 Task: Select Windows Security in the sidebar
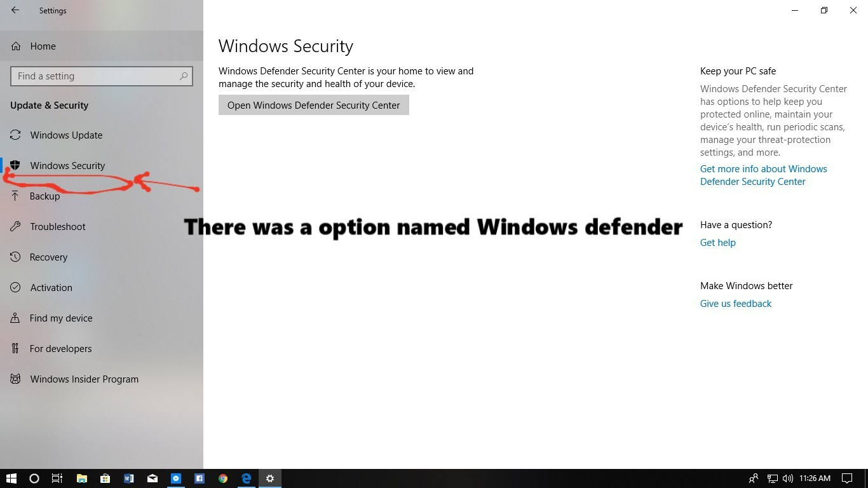point(102,166)
